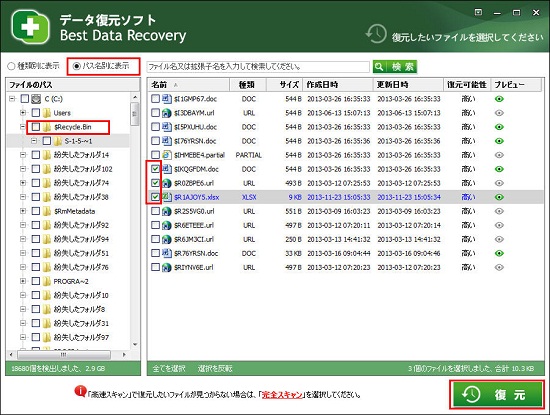Check the box for $I1GMP67.doc
The height and width of the screenshot is (415, 550).
pyautogui.click(x=155, y=99)
